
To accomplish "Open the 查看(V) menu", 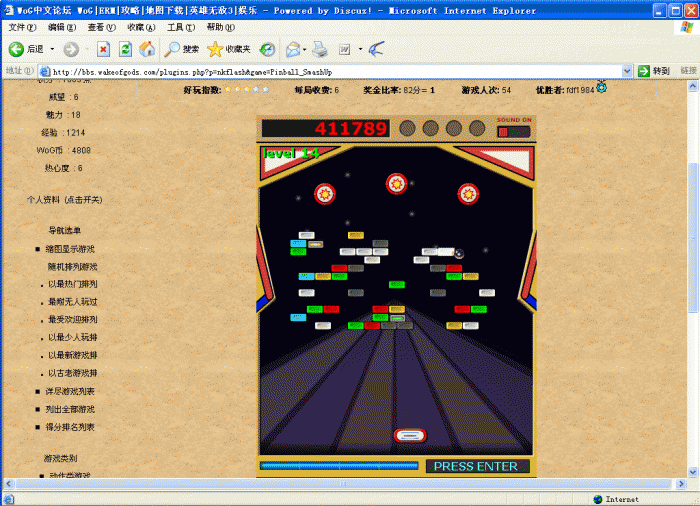I will (101, 28).
